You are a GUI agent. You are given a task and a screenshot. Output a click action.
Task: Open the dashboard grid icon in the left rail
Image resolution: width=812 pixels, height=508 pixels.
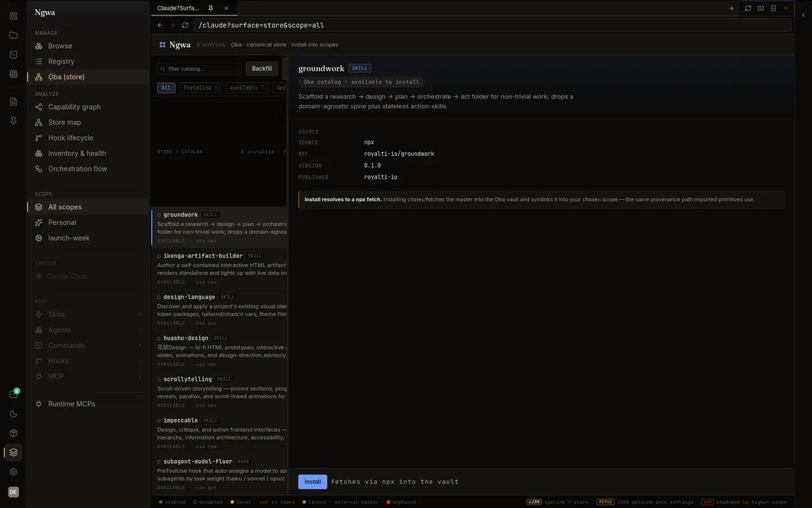[13, 16]
